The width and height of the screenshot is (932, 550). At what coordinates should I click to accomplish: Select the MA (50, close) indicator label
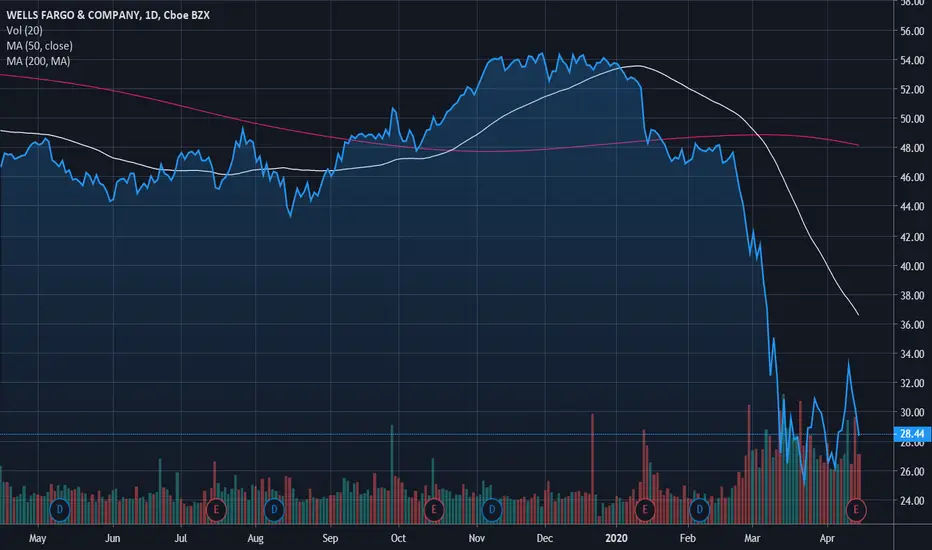point(40,46)
